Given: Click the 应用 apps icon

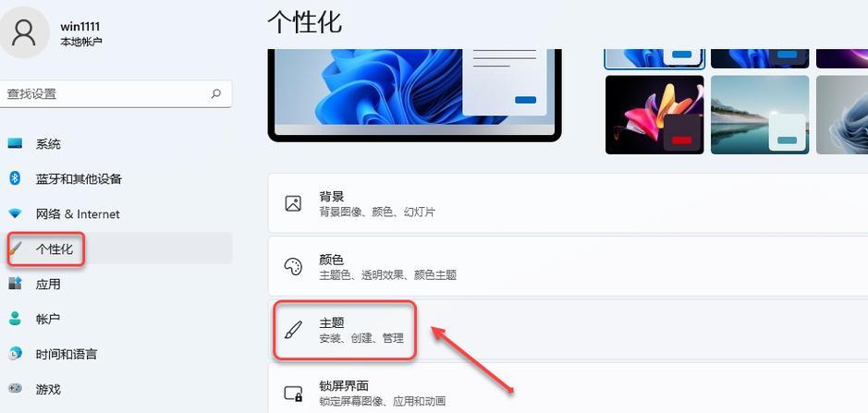Looking at the screenshot, I should coord(16,284).
